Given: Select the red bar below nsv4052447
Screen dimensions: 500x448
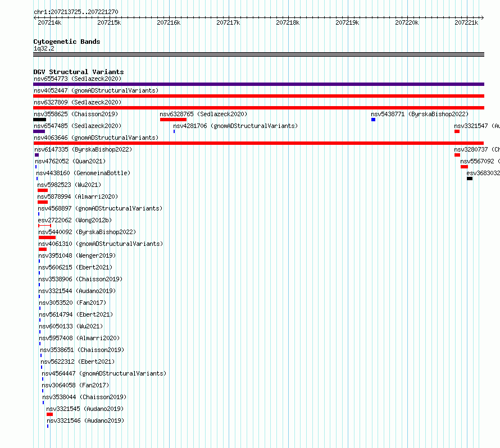Looking at the screenshot, I should tap(258, 96).
